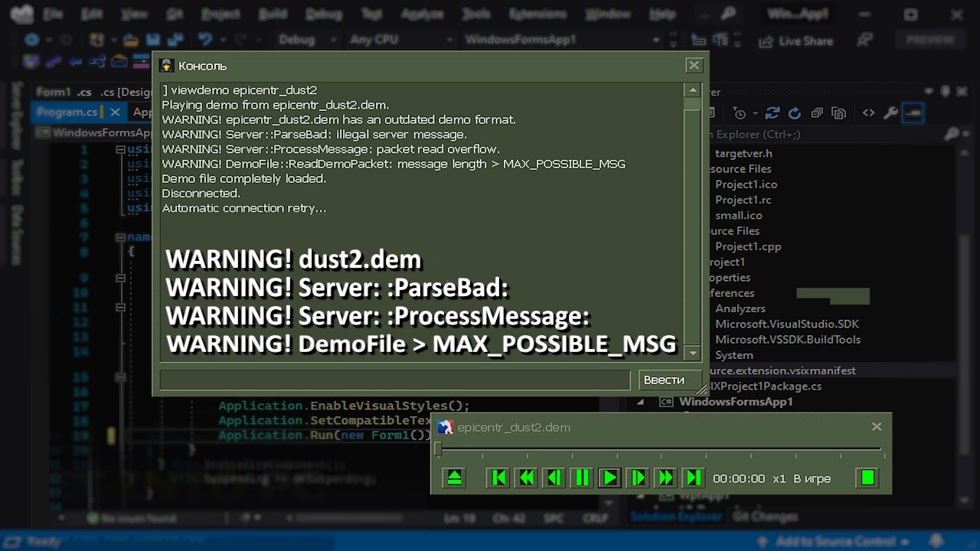Screen dimensions: 980x551
Task: Click the Collapse All icon in Solution Explorer
Action: (817, 113)
